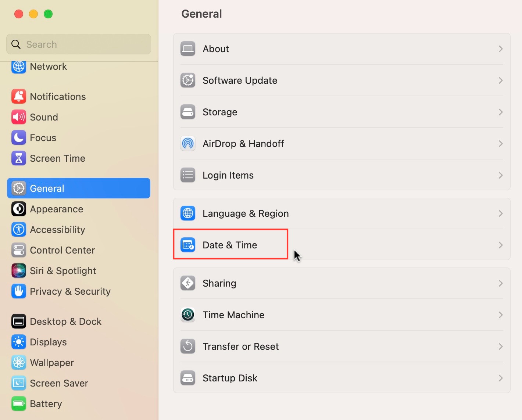The height and width of the screenshot is (420, 522).
Task: Open Transfer or Reset via its chevron
Action: tap(500, 347)
